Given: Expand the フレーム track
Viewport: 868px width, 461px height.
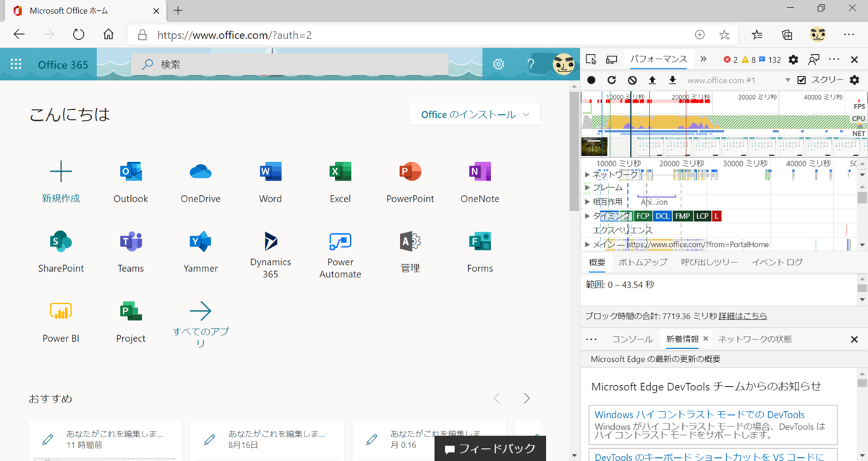Looking at the screenshot, I should click(587, 188).
